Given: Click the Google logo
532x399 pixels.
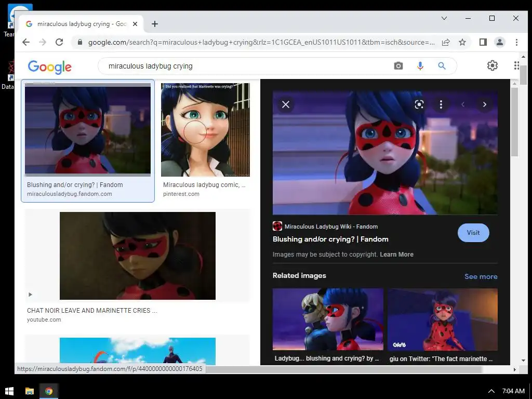Looking at the screenshot, I should point(50,67).
